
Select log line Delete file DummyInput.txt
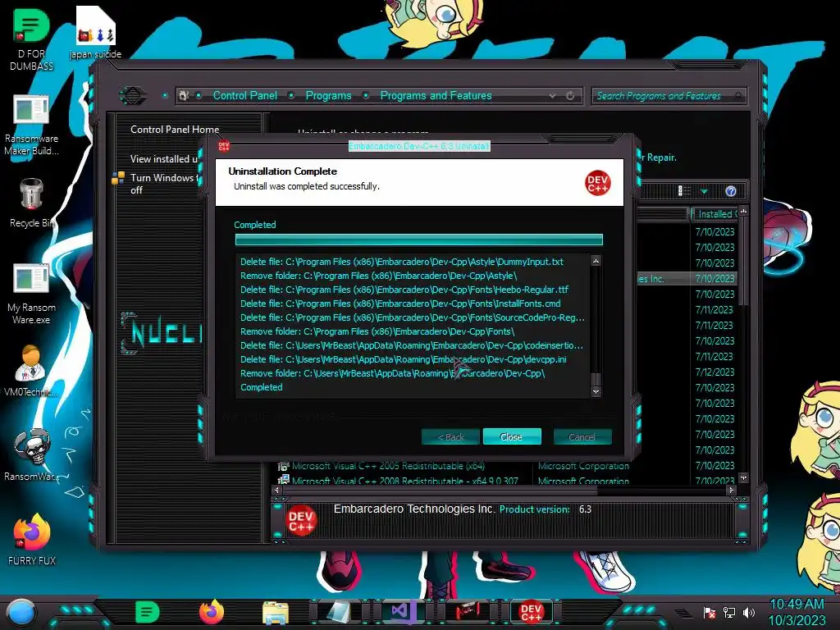tap(402, 262)
